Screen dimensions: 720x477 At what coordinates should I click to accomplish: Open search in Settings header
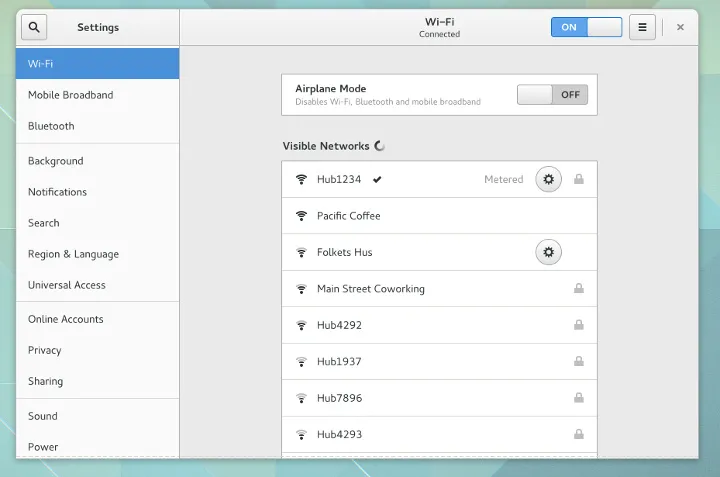[34, 27]
